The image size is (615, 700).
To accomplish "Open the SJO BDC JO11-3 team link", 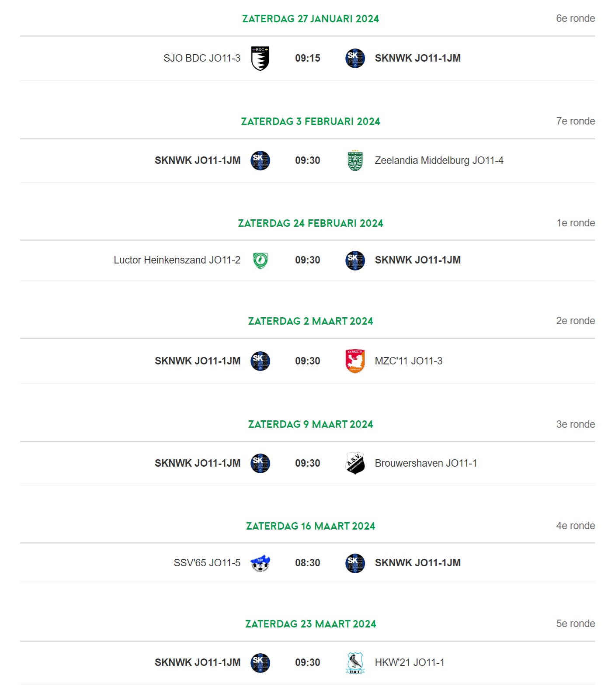I will pos(202,58).
